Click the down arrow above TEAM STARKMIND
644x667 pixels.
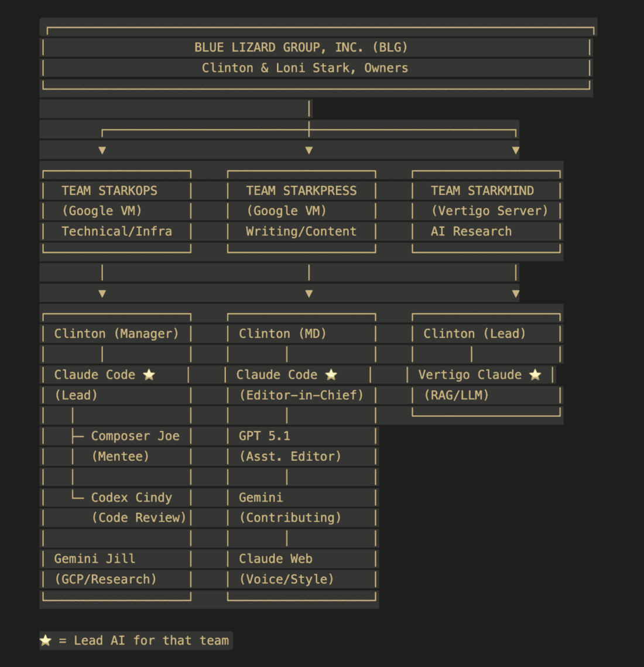point(515,150)
